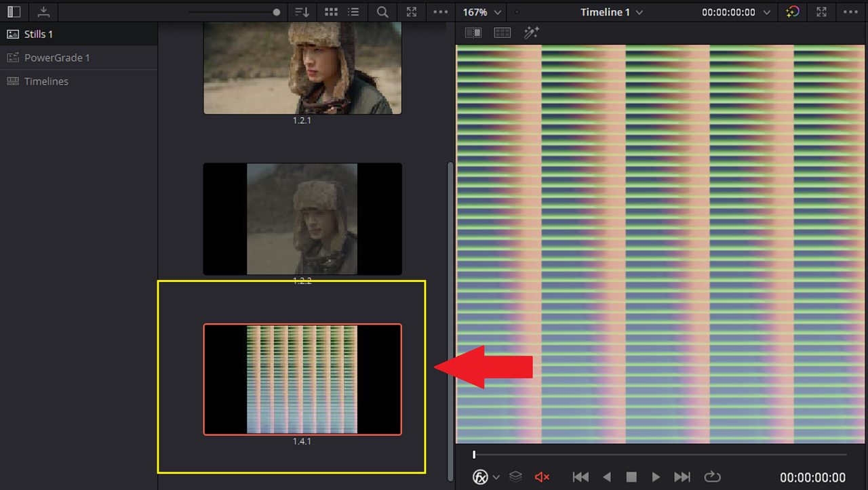
Task: Select still thumbnail 1.2.2
Action: pos(302,219)
